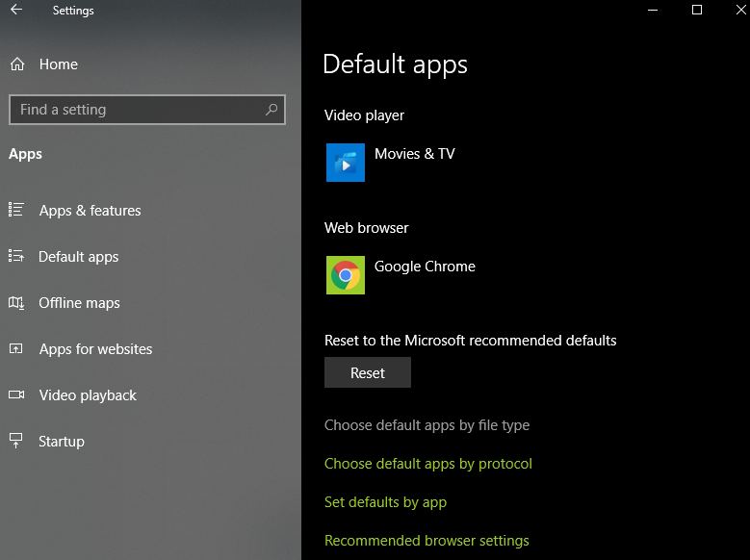750x560 pixels.
Task: Open Recommended browser settings link
Action: pyautogui.click(x=427, y=541)
